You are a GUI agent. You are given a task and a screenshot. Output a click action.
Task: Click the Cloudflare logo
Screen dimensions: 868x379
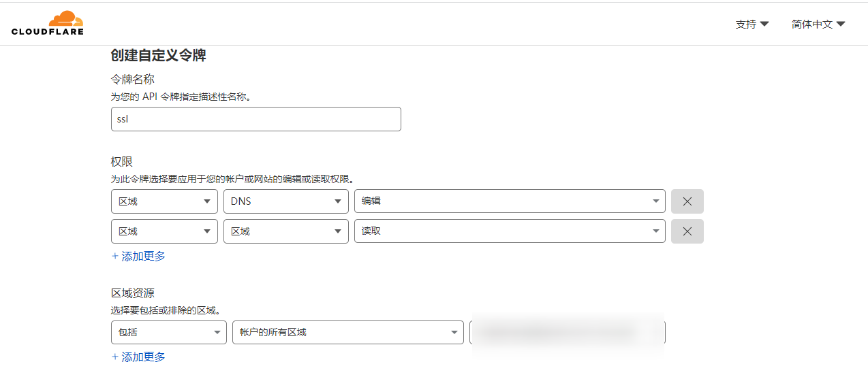coord(48,23)
